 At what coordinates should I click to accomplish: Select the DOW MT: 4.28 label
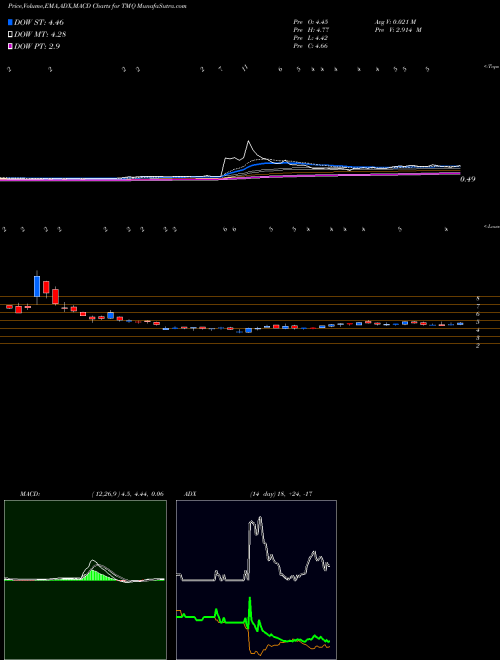tap(40, 35)
